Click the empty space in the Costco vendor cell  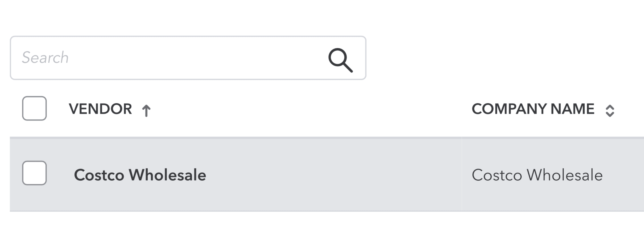(325, 175)
